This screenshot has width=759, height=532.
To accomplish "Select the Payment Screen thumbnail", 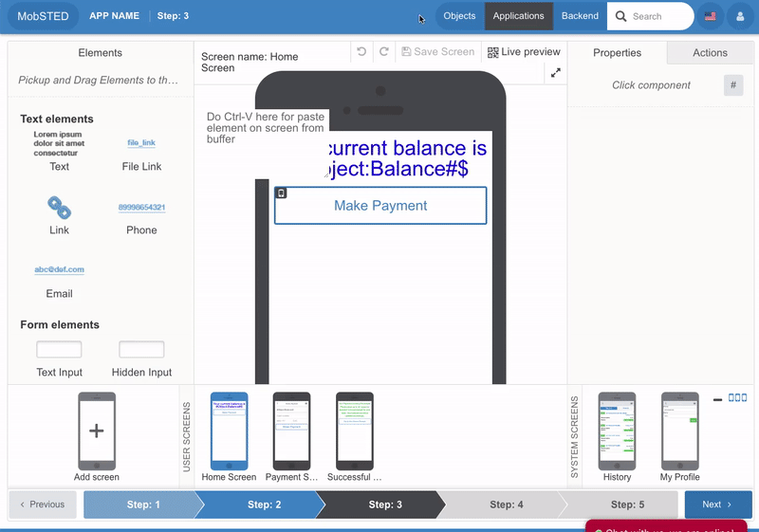I will coord(291,431).
